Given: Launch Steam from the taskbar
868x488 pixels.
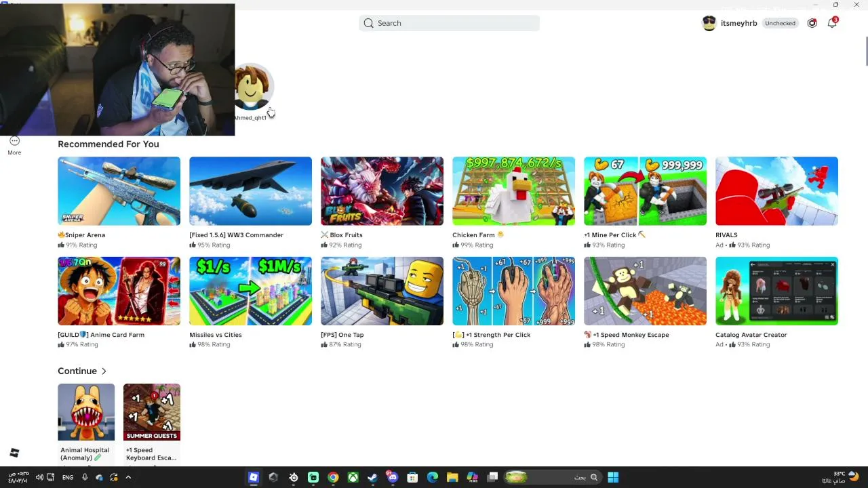Looking at the screenshot, I should point(372,477).
